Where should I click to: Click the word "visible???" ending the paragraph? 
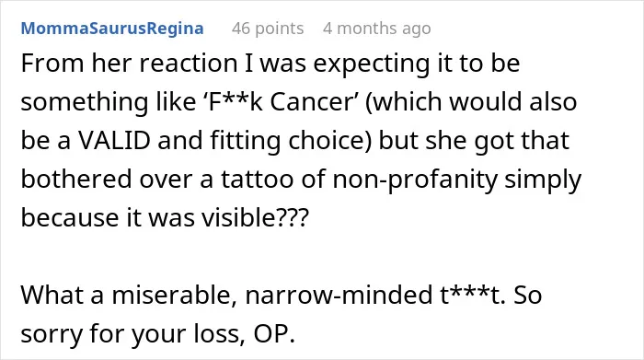[255, 217]
